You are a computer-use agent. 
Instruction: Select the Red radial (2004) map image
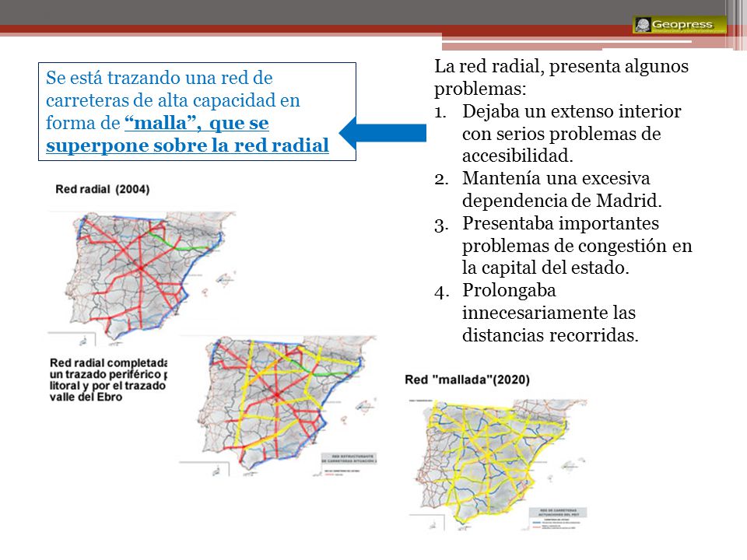(142, 278)
